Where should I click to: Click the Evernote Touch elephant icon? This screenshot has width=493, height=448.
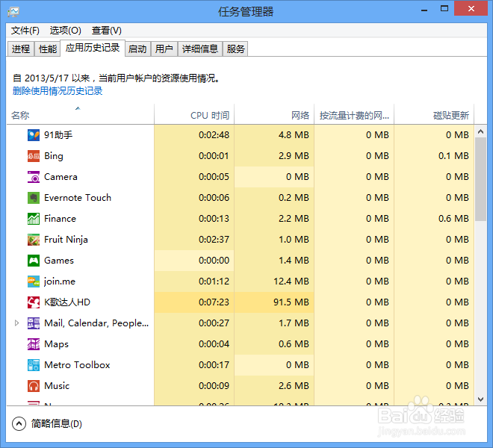34,198
